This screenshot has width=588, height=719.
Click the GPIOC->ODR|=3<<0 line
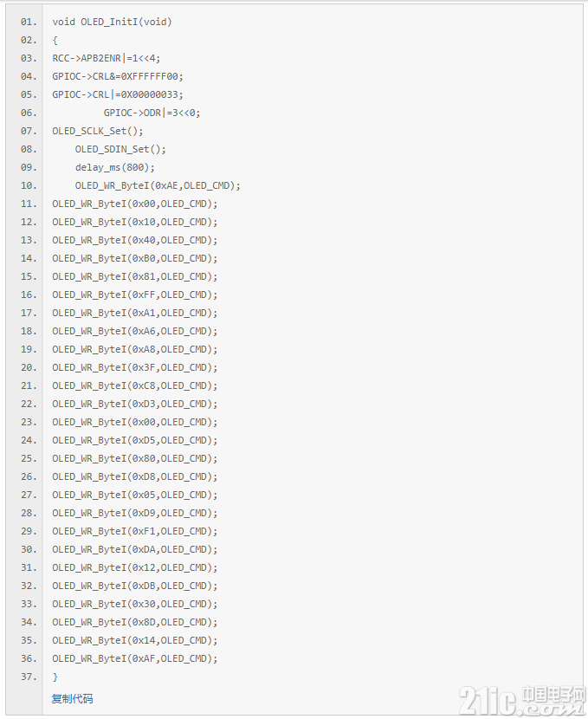coord(152,113)
